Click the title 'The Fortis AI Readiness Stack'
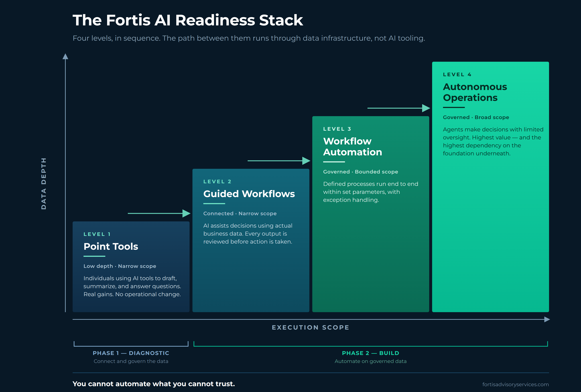This screenshot has height=392, width=581. coord(188,20)
